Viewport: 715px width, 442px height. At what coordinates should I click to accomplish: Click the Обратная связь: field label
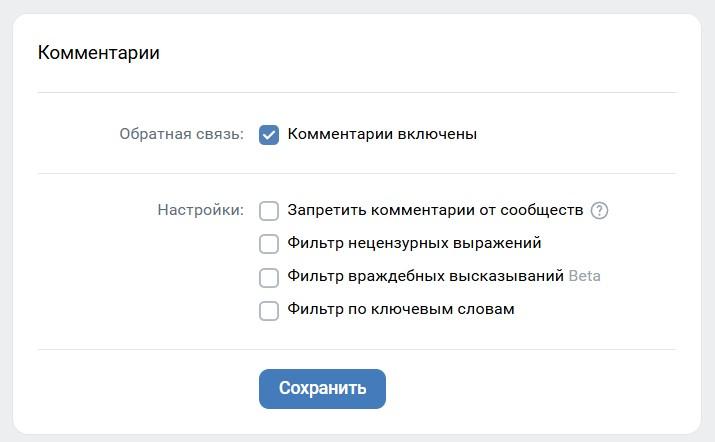(x=181, y=134)
